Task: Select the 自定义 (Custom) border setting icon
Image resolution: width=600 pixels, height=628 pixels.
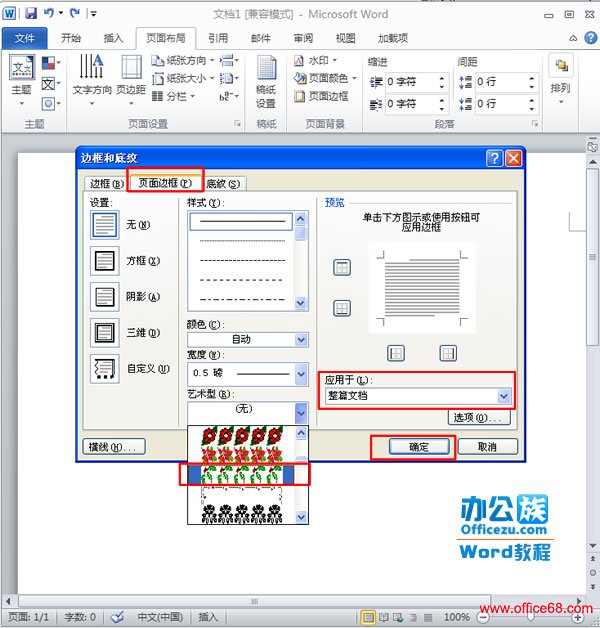Action: click(104, 369)
